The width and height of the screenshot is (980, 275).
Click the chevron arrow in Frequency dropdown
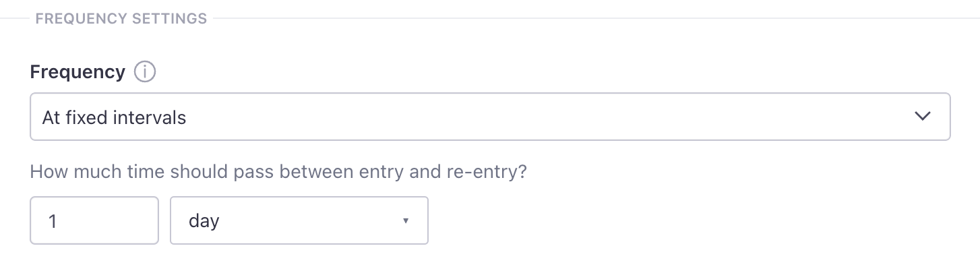click(x=922, y=117)
